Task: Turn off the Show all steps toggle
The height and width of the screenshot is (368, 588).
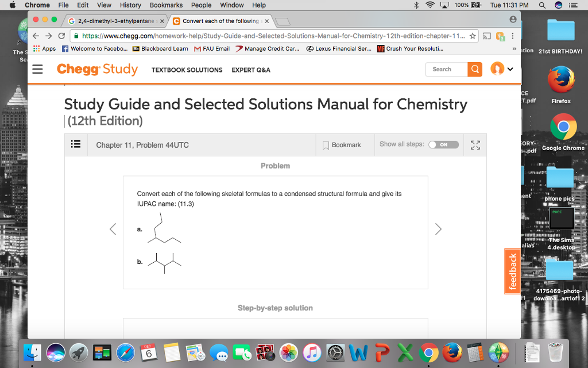Action: 443,145
